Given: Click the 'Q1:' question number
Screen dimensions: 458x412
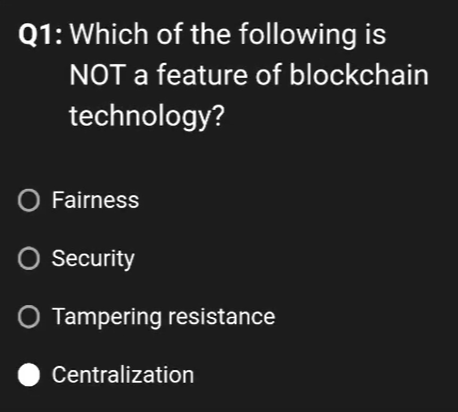Looking at the screenshot, I should (40, 34).
